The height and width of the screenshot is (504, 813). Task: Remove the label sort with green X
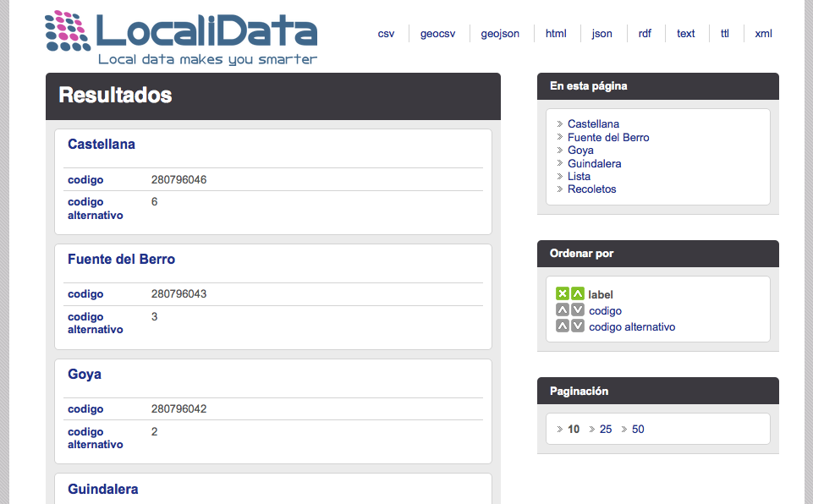point(563,293)
